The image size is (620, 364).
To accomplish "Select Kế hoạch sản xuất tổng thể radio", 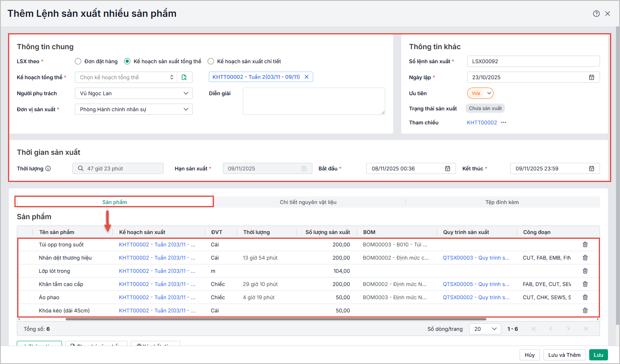I will point(127,61).
